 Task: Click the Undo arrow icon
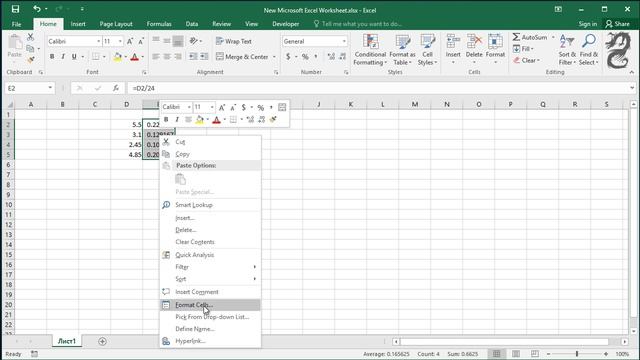[37, 9]
